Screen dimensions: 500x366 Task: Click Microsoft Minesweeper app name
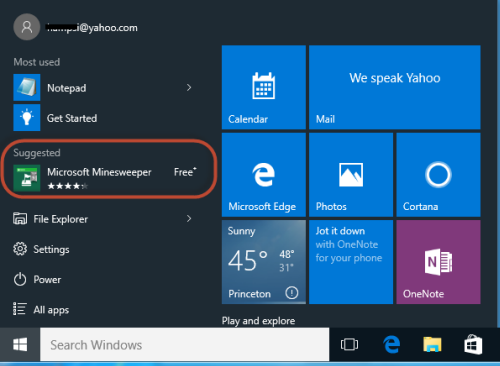(99, 172)
